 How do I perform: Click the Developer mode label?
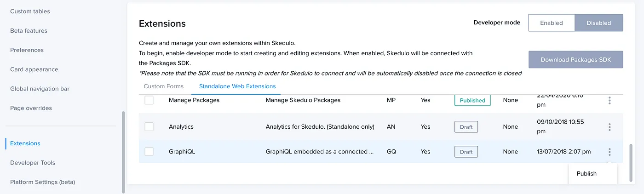click(497, 23)
